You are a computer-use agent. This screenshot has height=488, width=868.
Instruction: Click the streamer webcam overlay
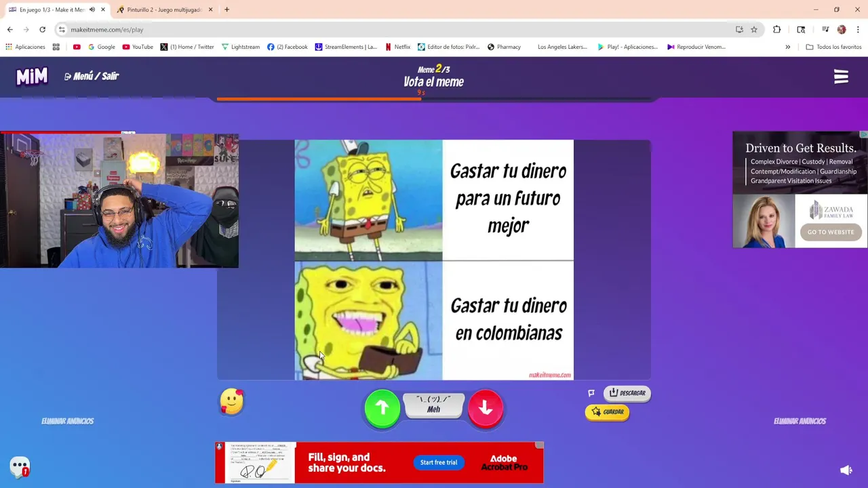119,201
